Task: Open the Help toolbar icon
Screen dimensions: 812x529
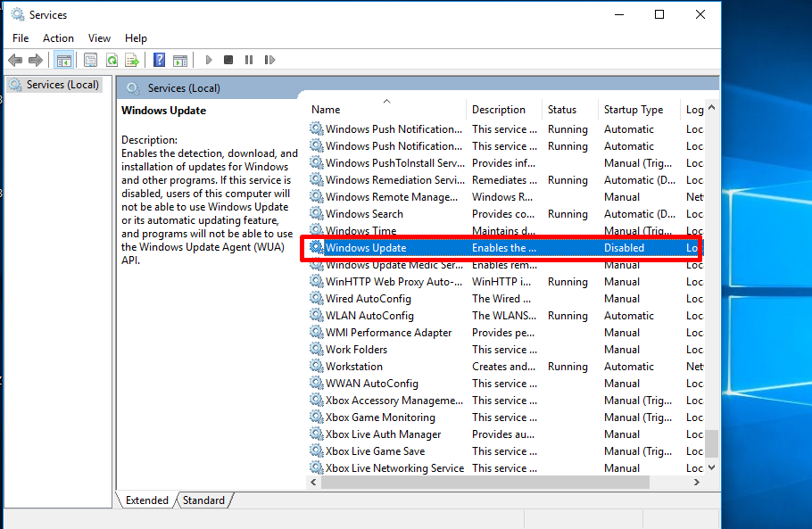Action: pyautogui.click(x=160, y=60)
